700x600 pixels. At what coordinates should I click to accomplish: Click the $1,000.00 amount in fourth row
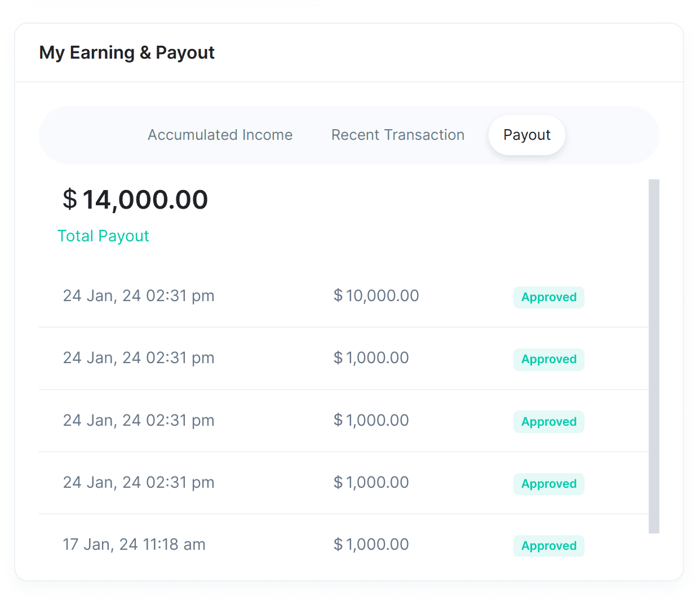[371, 482]
